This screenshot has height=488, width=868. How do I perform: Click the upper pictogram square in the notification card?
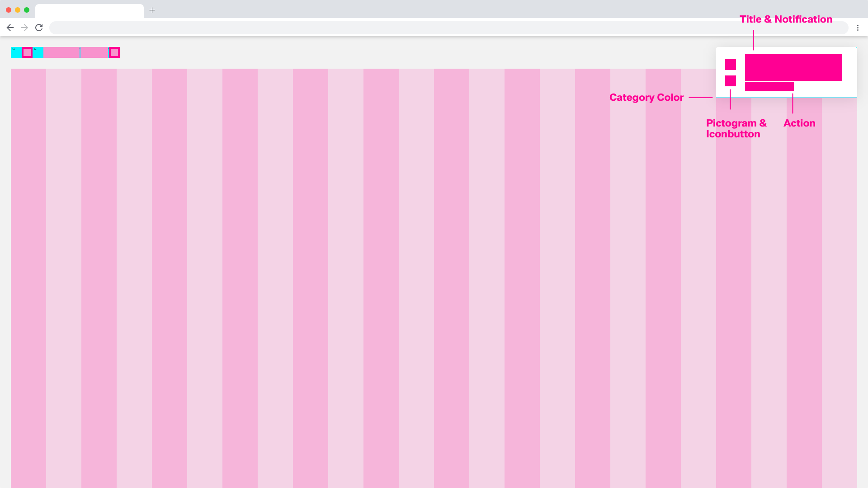pyautogui.click(x=731, y=65)
